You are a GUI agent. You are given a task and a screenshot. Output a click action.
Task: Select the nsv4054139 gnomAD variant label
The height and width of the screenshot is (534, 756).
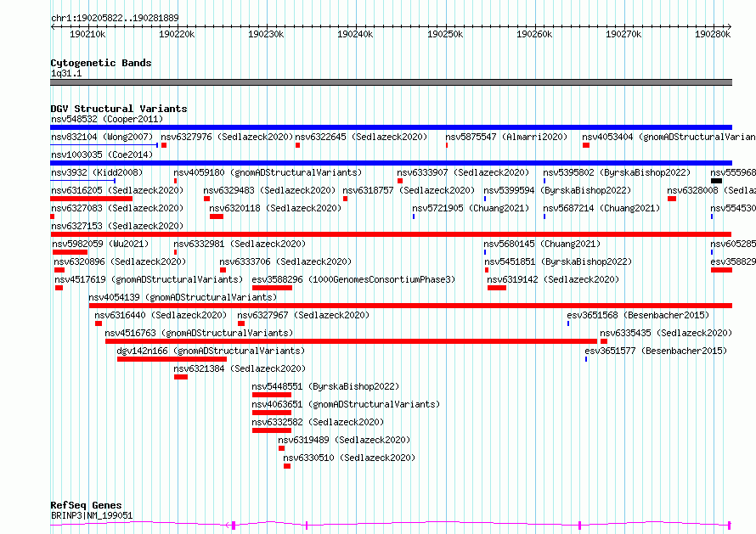[183, 297]
